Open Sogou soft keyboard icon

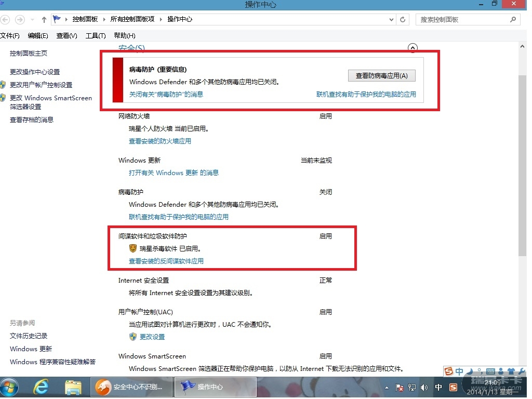[490, 371]
